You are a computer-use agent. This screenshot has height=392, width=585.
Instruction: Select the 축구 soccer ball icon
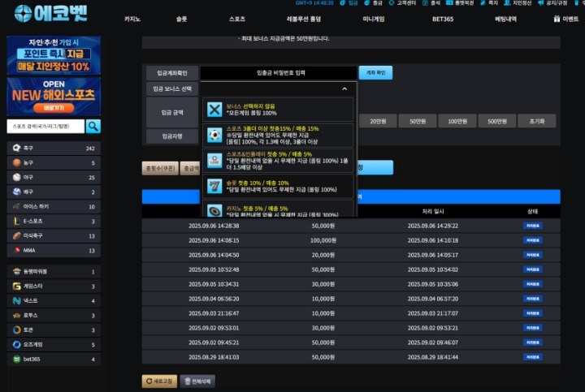coord(16,149)
